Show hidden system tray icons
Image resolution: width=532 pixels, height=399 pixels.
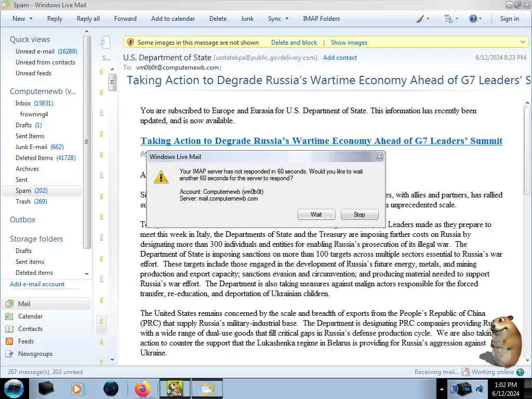442,389
